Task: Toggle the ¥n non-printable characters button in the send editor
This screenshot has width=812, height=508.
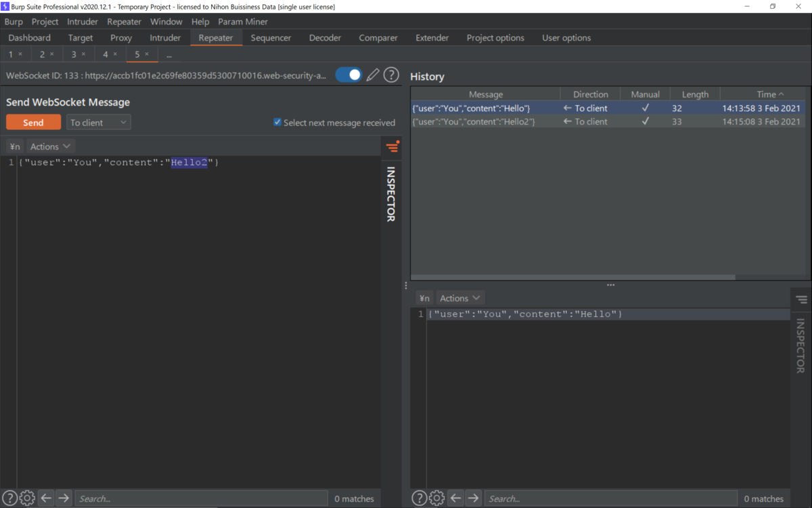Action: click(x=15, y=146)
